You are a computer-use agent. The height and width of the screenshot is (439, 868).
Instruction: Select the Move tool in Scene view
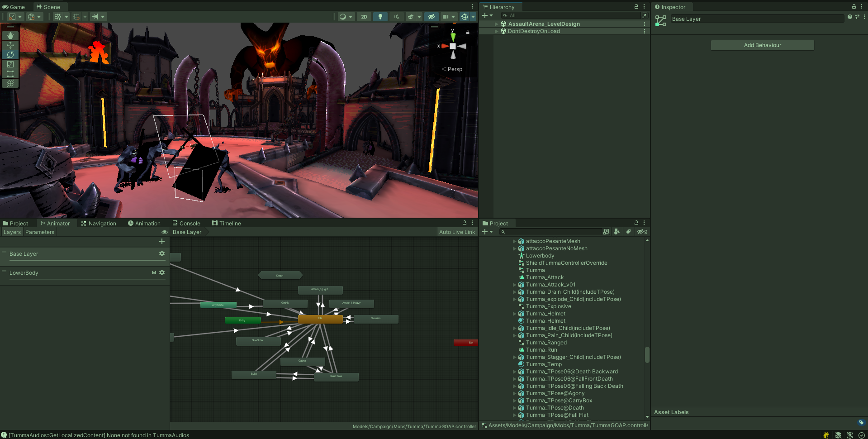(x=10, y=45)
